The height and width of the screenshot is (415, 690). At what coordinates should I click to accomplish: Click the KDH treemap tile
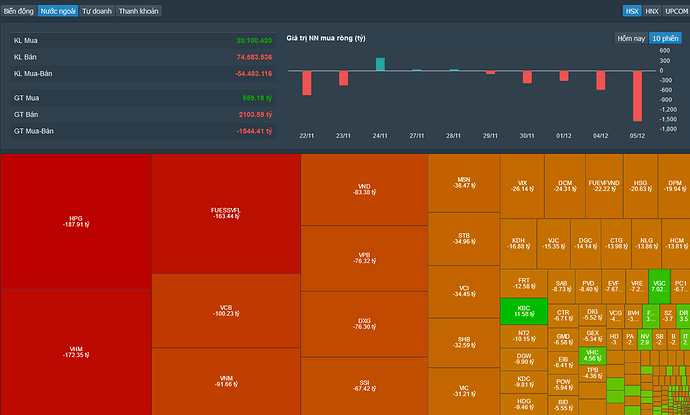click(518, 244)
